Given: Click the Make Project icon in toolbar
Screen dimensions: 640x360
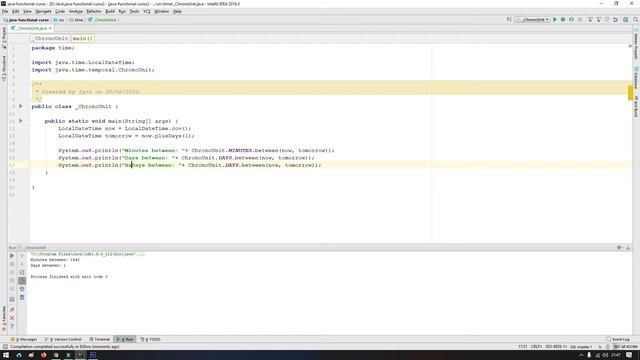Looking at the screenshot, I should point(509,20).
